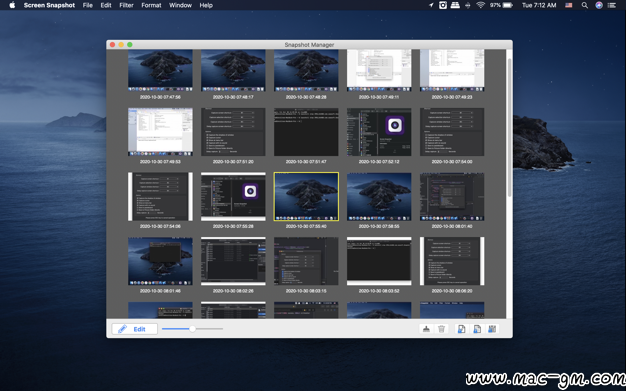Select snapshot thumbnail 2020-10-30 07:47:56
The height and width of the screenshot is (391, 626).
(160, 70)
